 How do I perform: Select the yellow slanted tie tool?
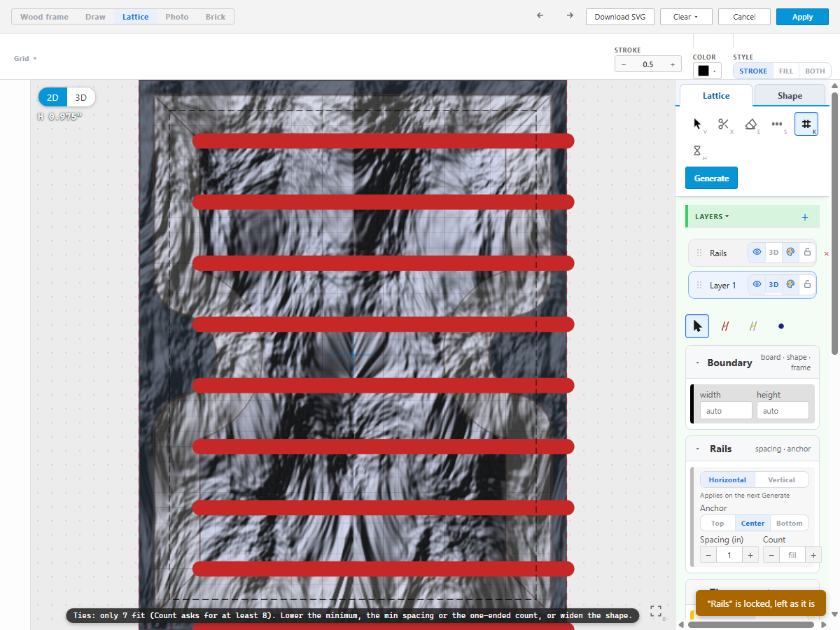tap(753, 326)
